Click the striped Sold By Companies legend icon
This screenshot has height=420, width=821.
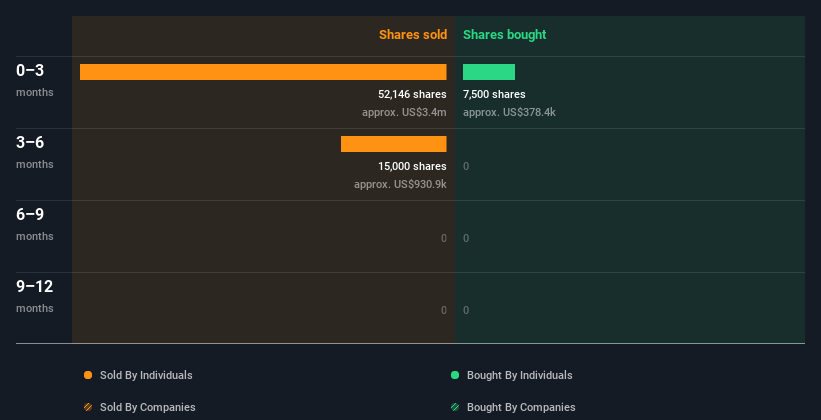tap(88, 407)
